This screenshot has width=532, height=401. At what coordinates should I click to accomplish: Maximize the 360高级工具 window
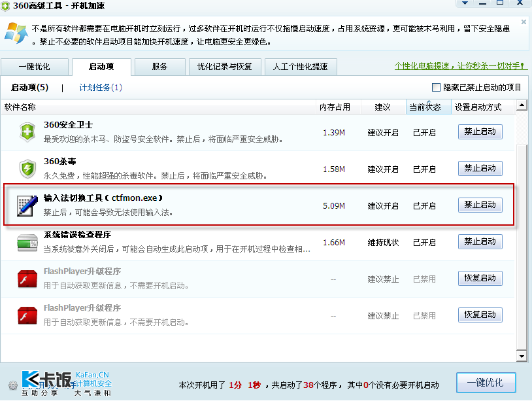click(500, 3)
